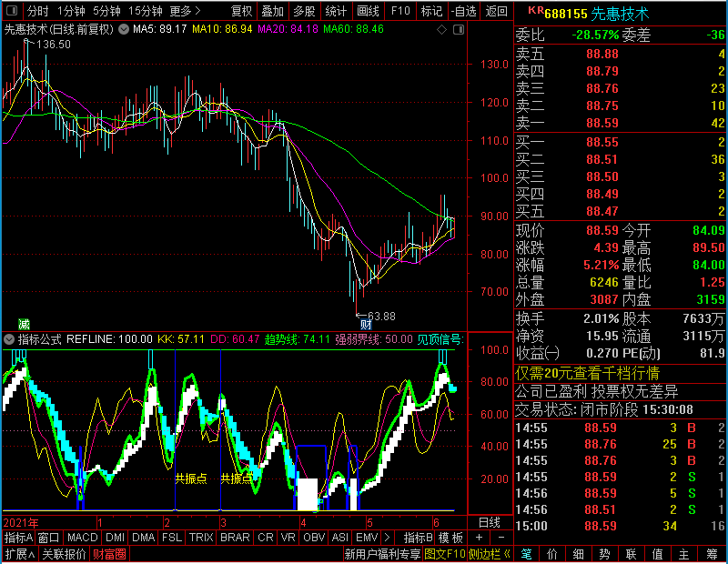Switch indicator to DMI

115,538
